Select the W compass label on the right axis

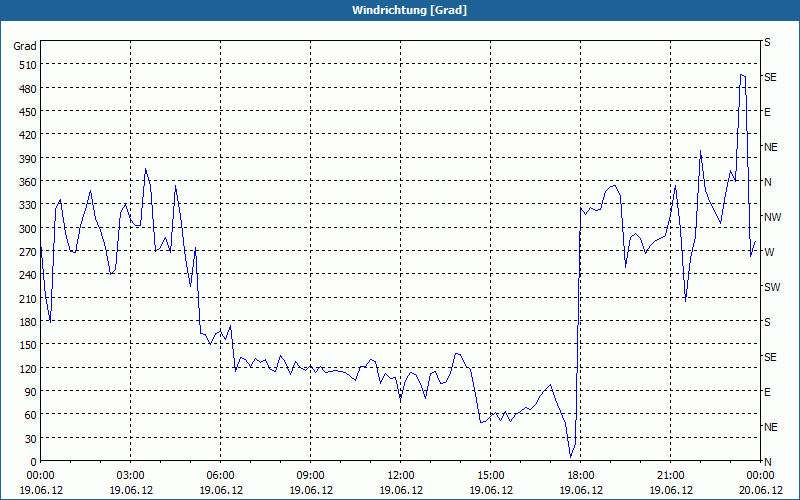coord(769,252)
